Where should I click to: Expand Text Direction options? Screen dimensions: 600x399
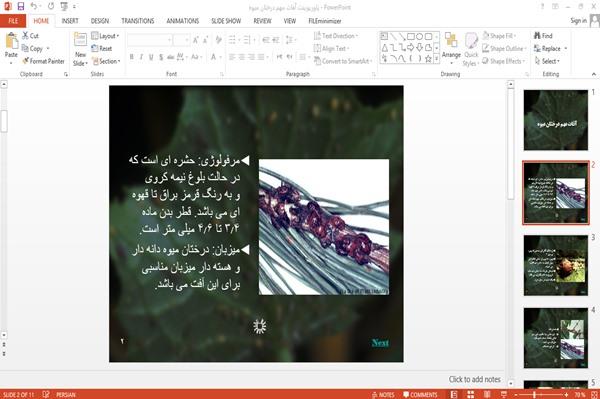pos(336,36)
